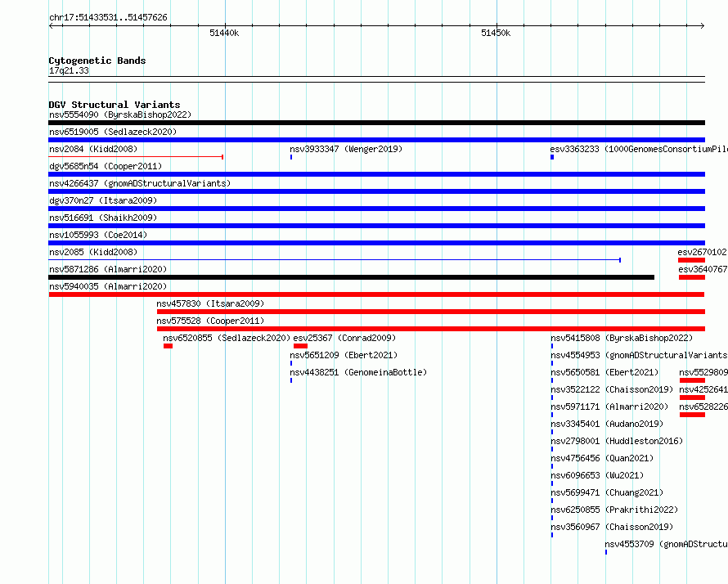This screenshot has width=728, height=584.
Task: Click the nsv6528226 red variant marker
Action: [692, 415]
